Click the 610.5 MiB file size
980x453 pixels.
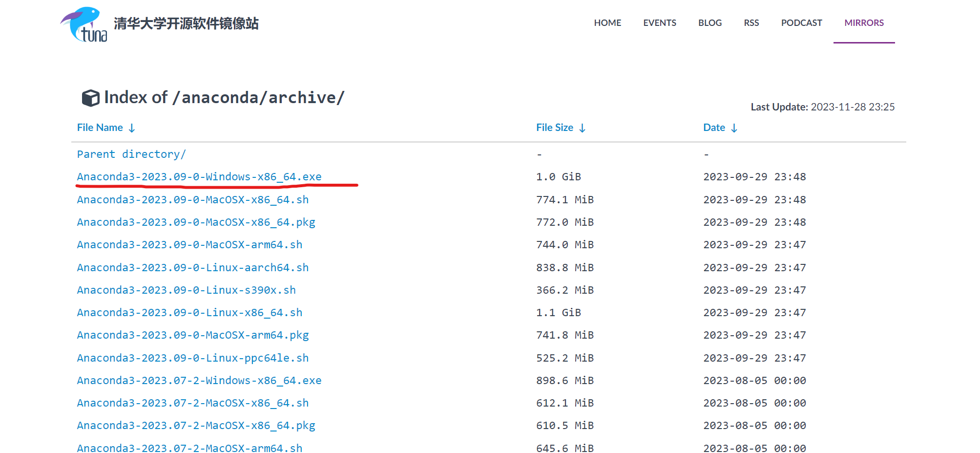565,426
